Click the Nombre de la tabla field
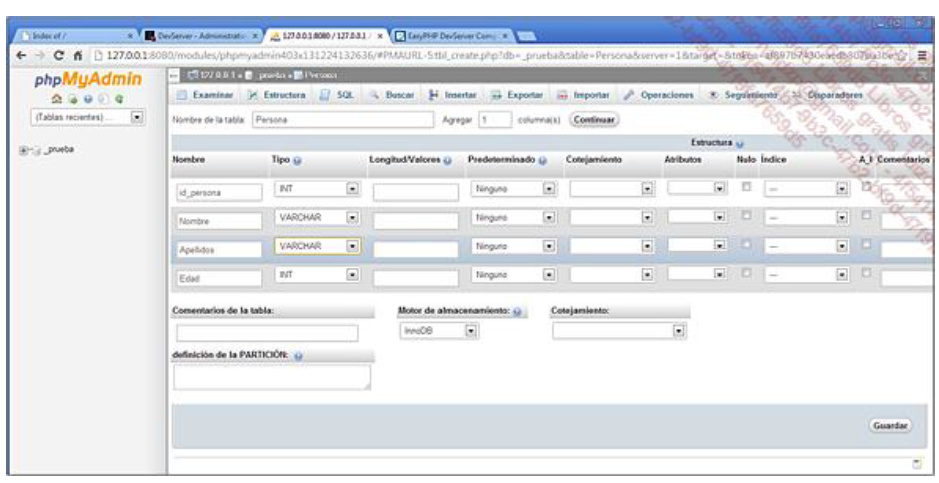 pyautogui.click(x=343, y=120)
